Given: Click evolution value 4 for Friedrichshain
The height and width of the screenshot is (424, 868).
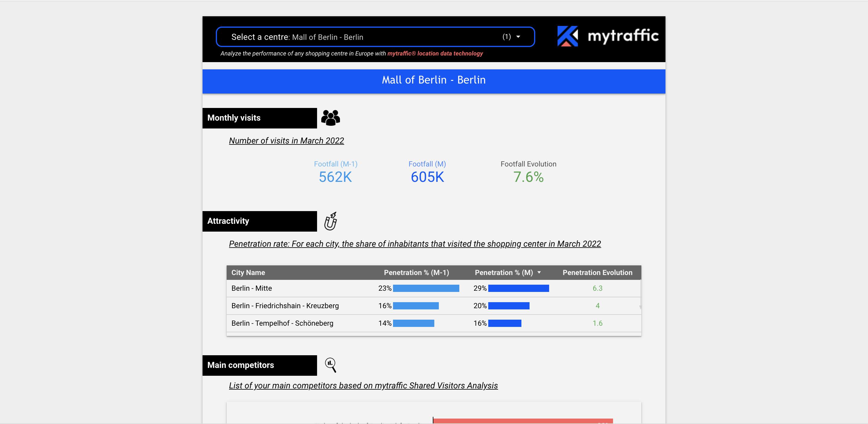Looking at the screenshot, I should tap(597, 306).
